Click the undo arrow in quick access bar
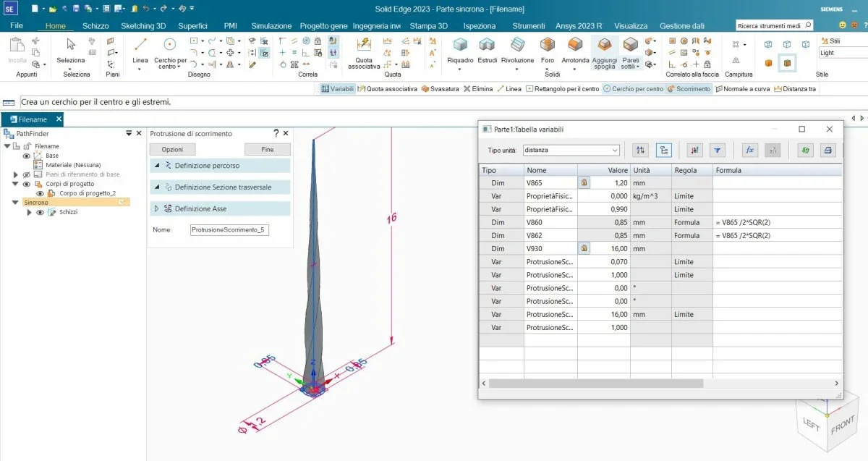Image resolution: width=868 pixels, height=461 pixels. coord(148,9)
